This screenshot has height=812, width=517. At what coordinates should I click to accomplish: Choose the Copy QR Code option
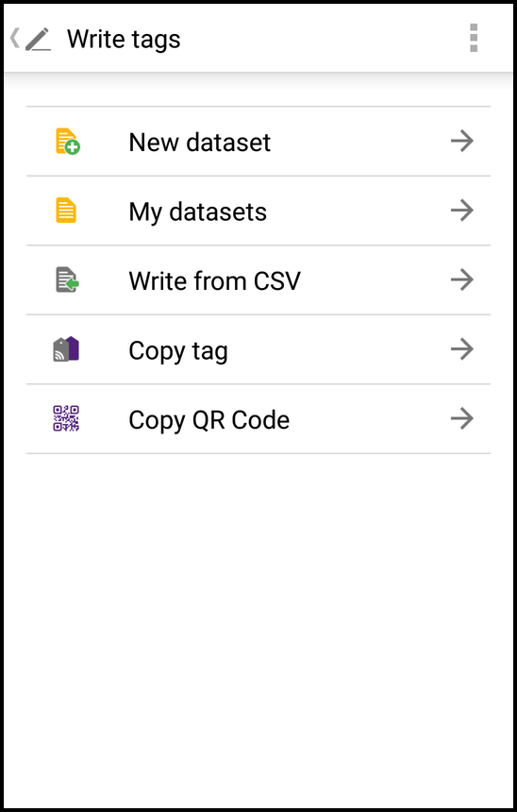[x=258, y=419]
